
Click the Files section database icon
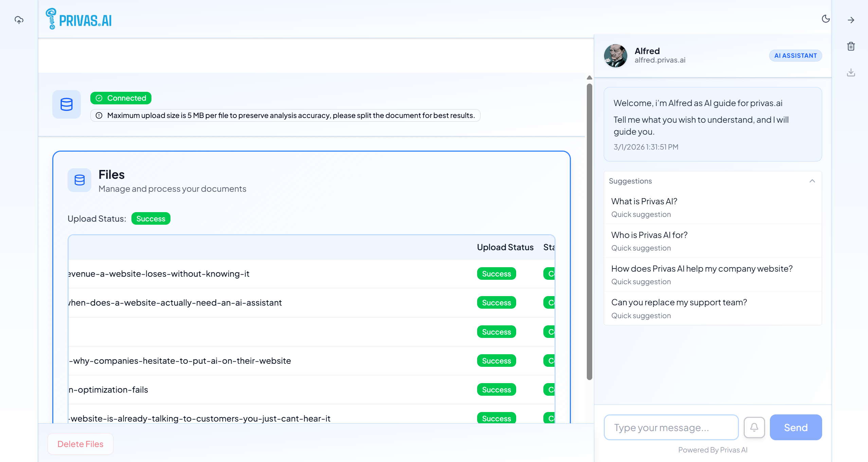coord(79,180)
